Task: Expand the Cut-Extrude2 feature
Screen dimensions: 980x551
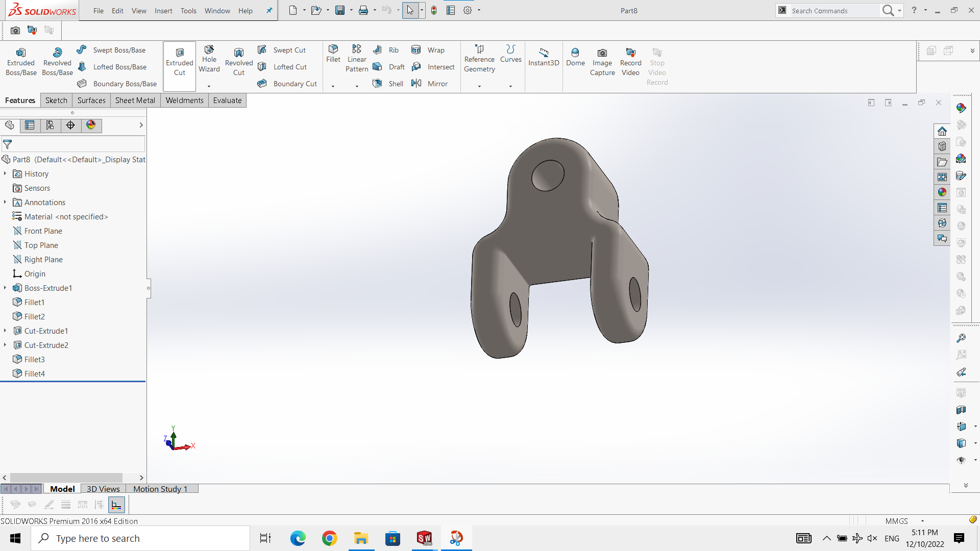Action: (5, 345)
